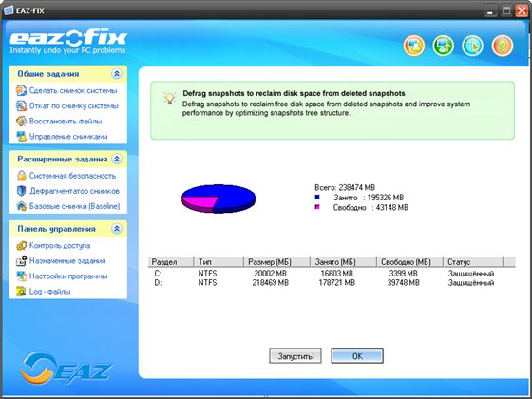Open the 'Контроль доступа' item
This screenshot has height=399, width=532.
60,246
